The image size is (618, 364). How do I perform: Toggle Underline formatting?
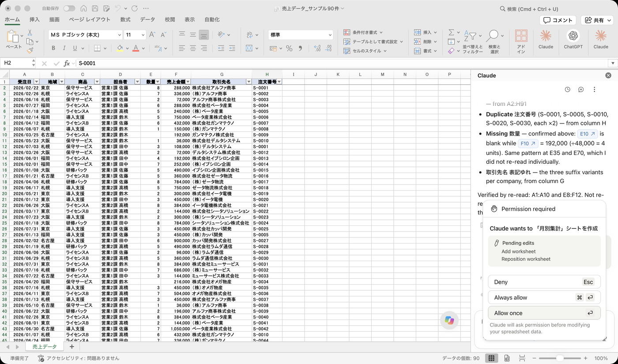pos(75,48)
